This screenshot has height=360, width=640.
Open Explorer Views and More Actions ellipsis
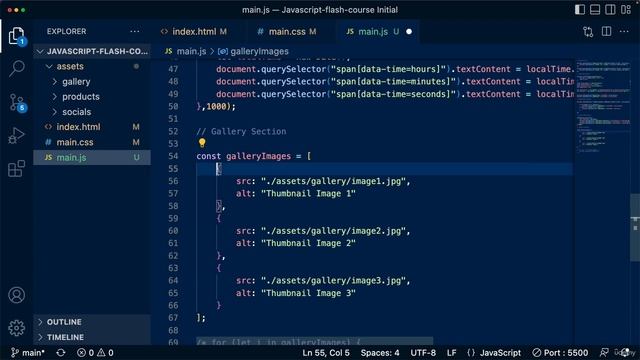[135, 31]
